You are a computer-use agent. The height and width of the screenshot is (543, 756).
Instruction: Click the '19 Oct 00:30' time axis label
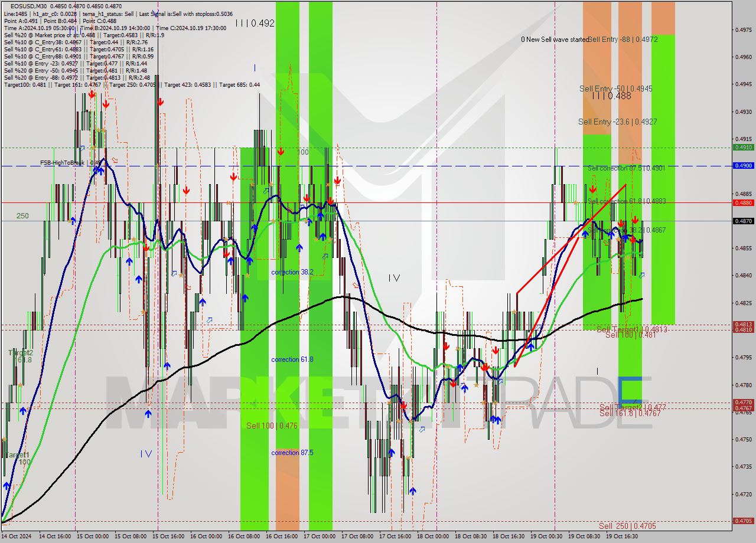coord(546,537)
